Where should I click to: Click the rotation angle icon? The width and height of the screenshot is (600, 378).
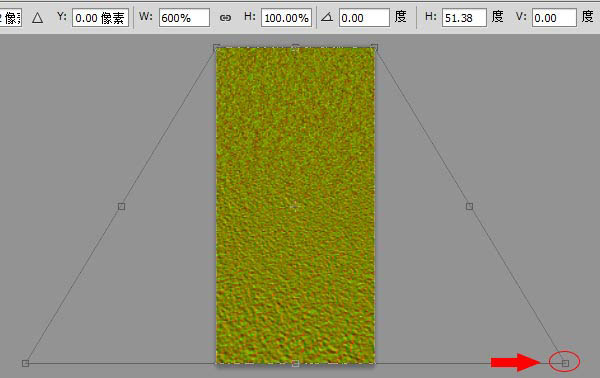tap(327, 17)
